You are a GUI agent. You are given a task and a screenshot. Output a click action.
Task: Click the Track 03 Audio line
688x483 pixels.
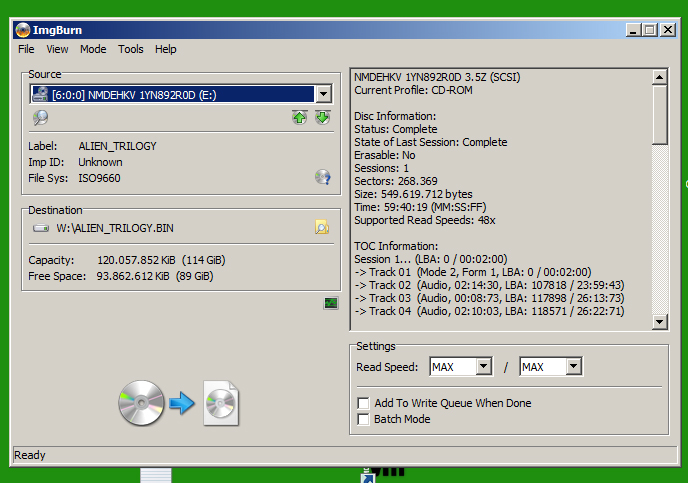pyautogui.click(x=489, y=298)
